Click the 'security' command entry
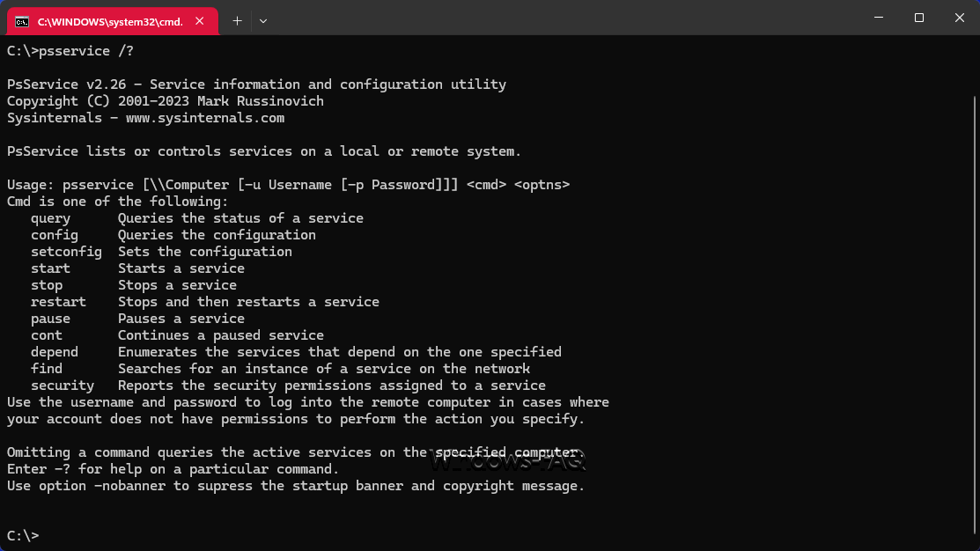The image size is (980, 551). pos(63,386)
